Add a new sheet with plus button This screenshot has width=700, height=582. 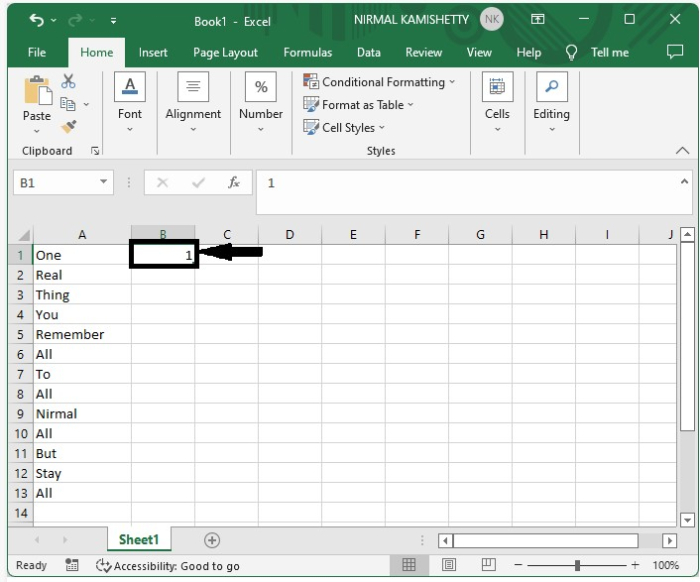[x=212, y=540]
